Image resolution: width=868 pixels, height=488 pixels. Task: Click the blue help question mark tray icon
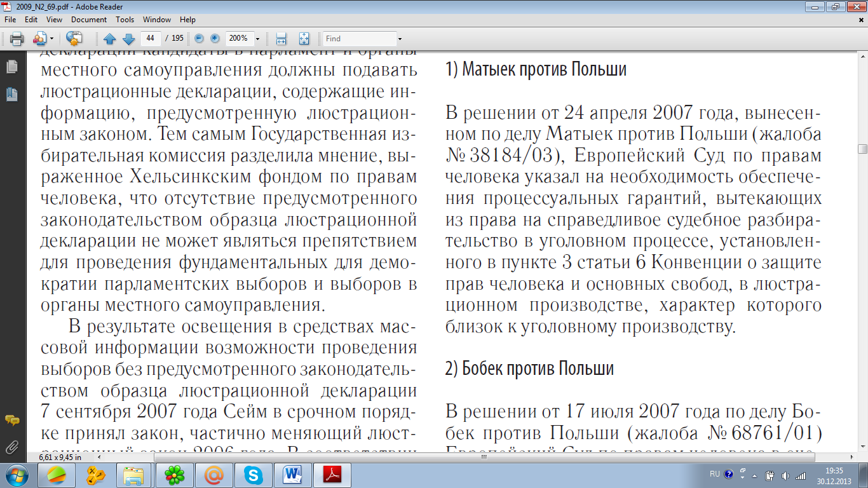click(728, 474)
